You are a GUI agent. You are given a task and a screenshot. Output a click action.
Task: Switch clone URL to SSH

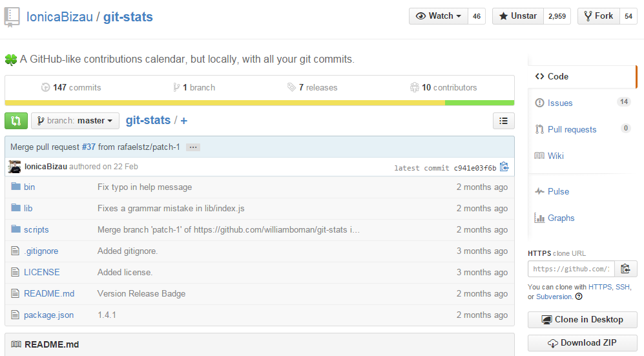click(622, 287)
